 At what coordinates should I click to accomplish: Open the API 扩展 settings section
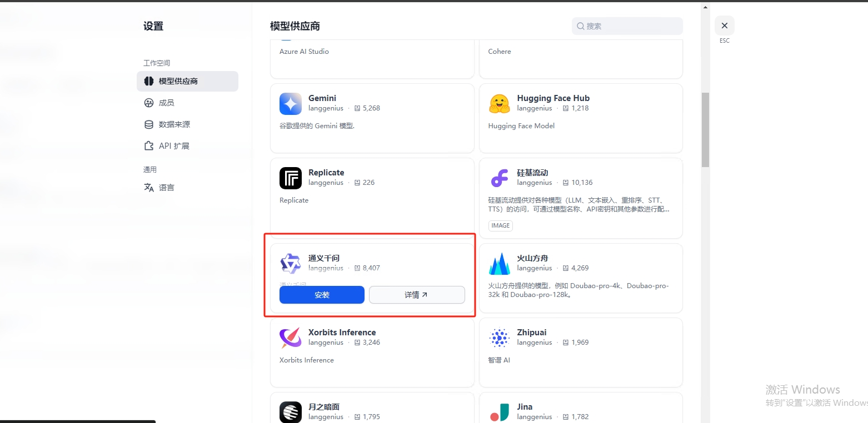point(187,146)
